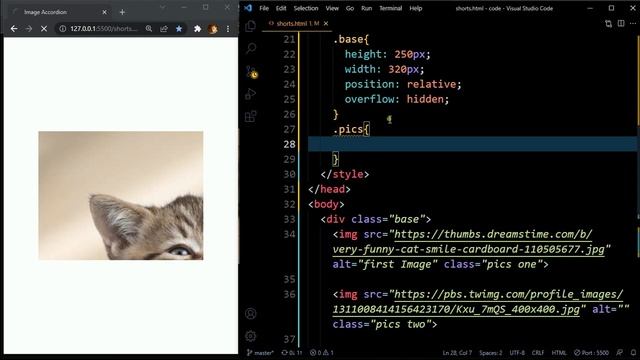Click the overflow: hidden declaration
Screen dimensions: 640x360
coord(397,99)
